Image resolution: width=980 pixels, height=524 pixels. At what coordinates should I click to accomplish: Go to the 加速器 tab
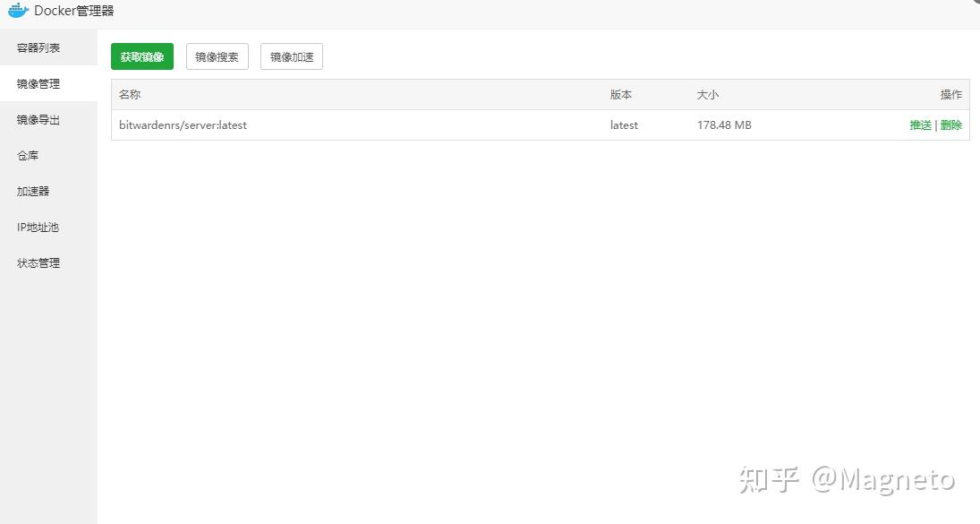[x=48, y=192]
